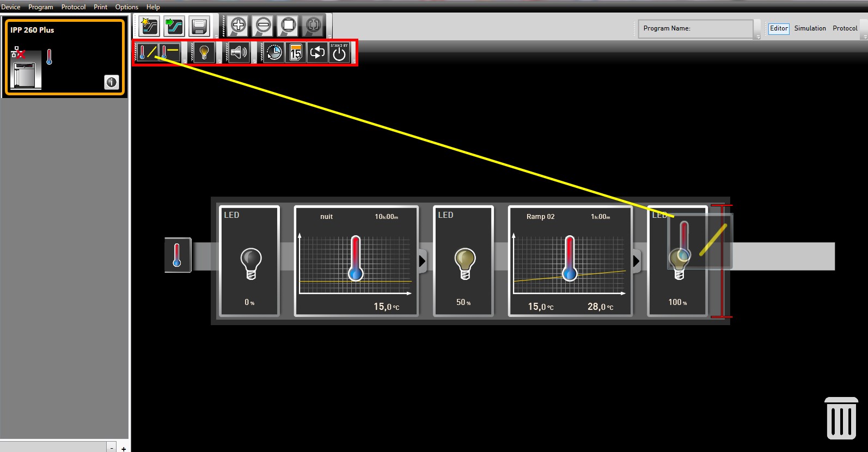
Task: Click the loop repeat arrows icon
Action: click(317, 53)
